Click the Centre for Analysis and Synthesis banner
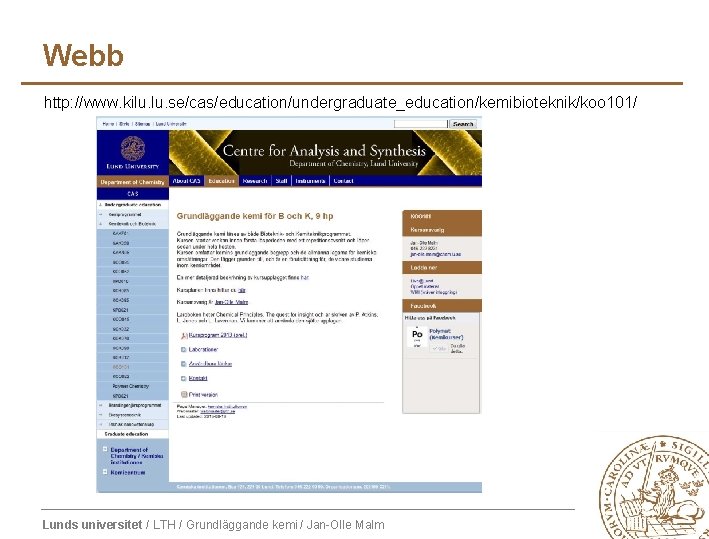The width and height of the screenshot is (709, 539). tap(325, 152)
